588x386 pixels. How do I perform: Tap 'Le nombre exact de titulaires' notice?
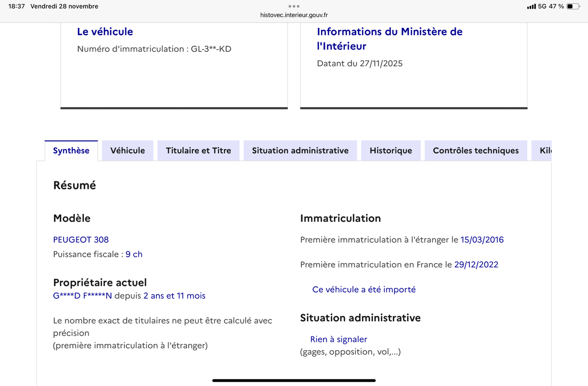coord(163,327)
